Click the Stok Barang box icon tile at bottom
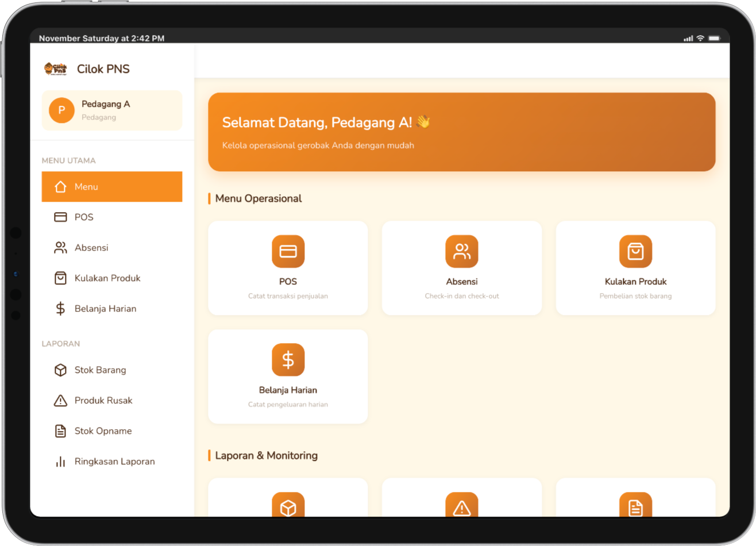756x546 pixels. (288, 507)
